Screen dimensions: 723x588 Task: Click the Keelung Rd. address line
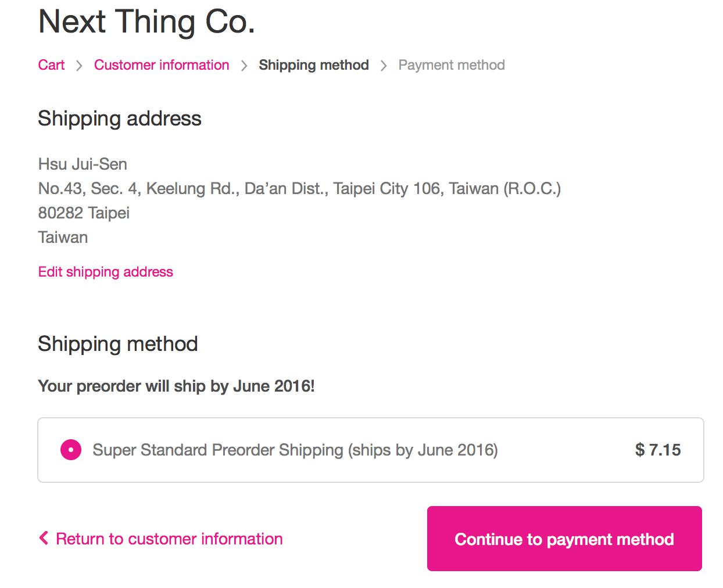[299, 189]
